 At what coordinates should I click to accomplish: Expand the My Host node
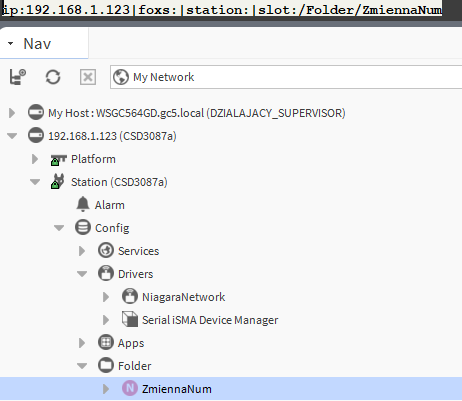(x=12, y=113)
